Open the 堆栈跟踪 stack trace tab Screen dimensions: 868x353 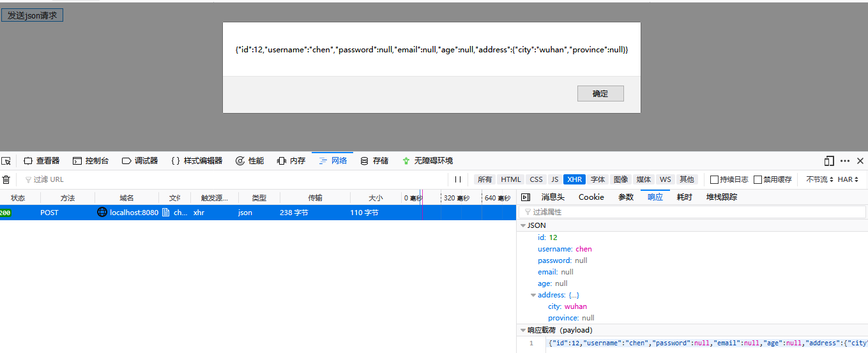point(722,197)
